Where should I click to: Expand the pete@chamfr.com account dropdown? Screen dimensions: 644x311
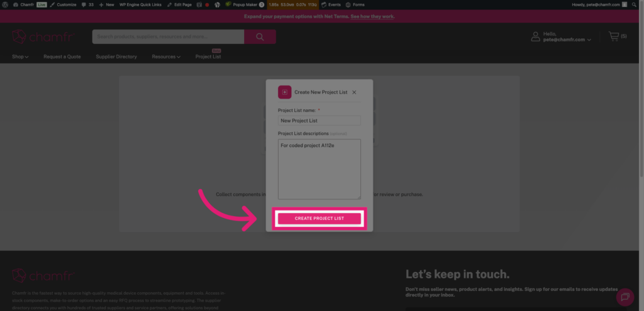click(567, 40)
